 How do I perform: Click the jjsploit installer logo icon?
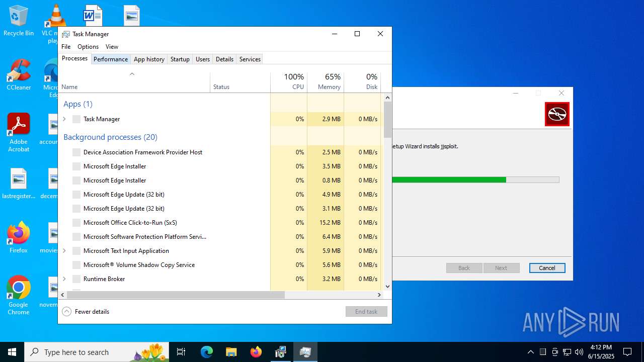(557, 114)
